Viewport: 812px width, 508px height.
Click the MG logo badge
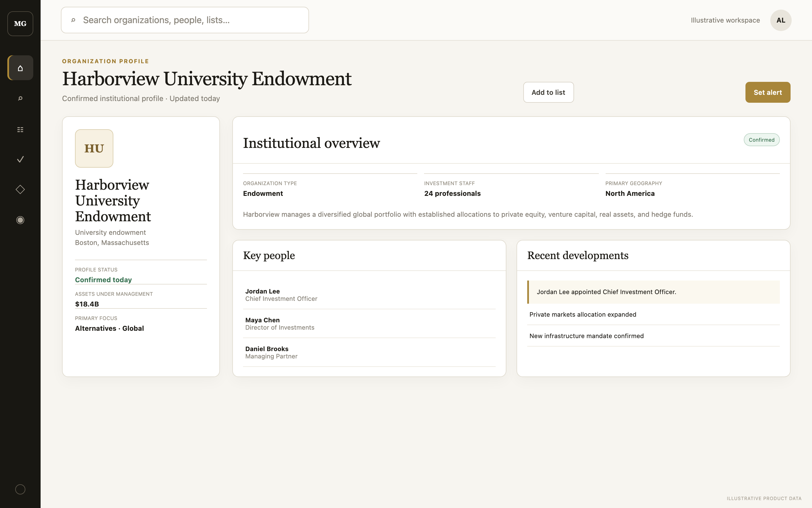tap(20, 23)
